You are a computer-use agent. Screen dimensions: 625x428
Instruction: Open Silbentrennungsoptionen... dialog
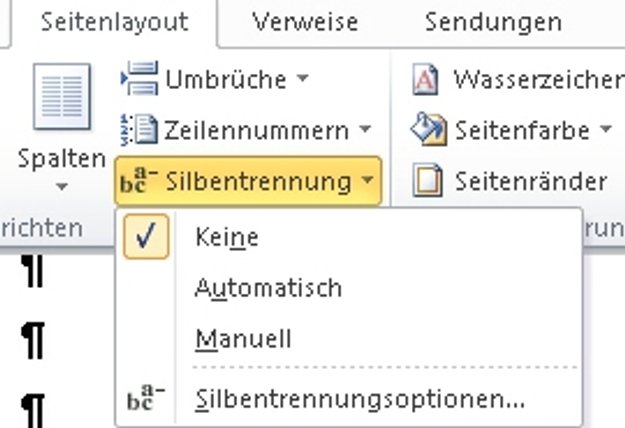360,398
